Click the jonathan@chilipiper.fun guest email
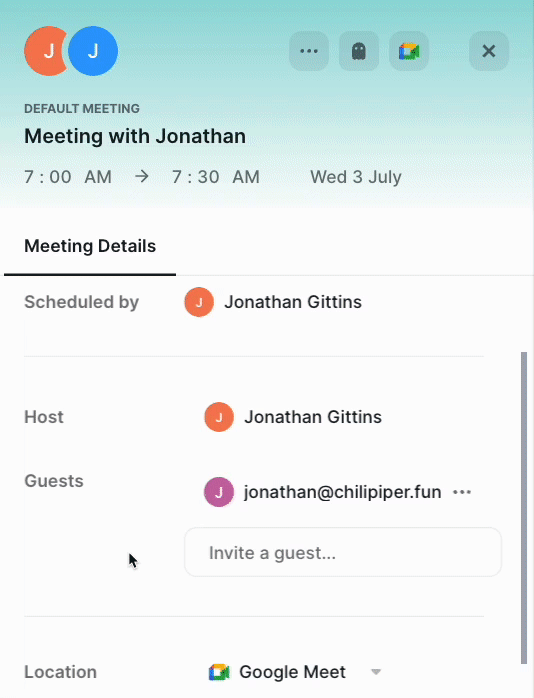 [x=342, y=492]
